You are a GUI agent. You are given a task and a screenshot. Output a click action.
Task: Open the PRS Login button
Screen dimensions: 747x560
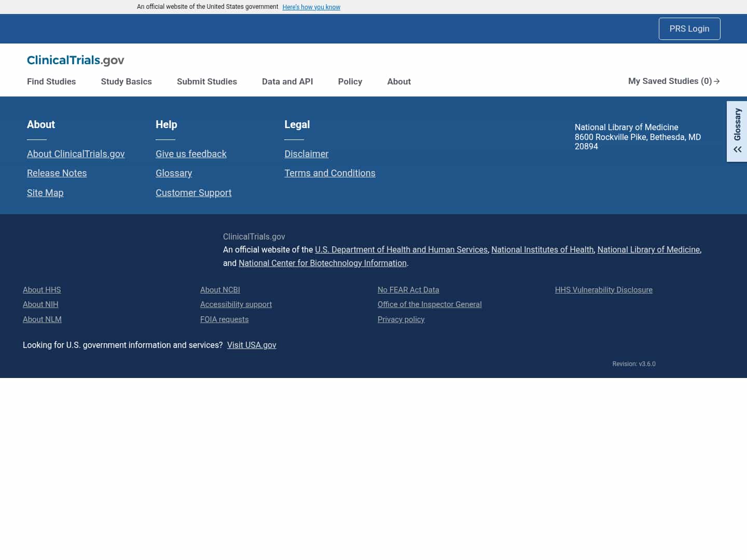click(689, 29)
